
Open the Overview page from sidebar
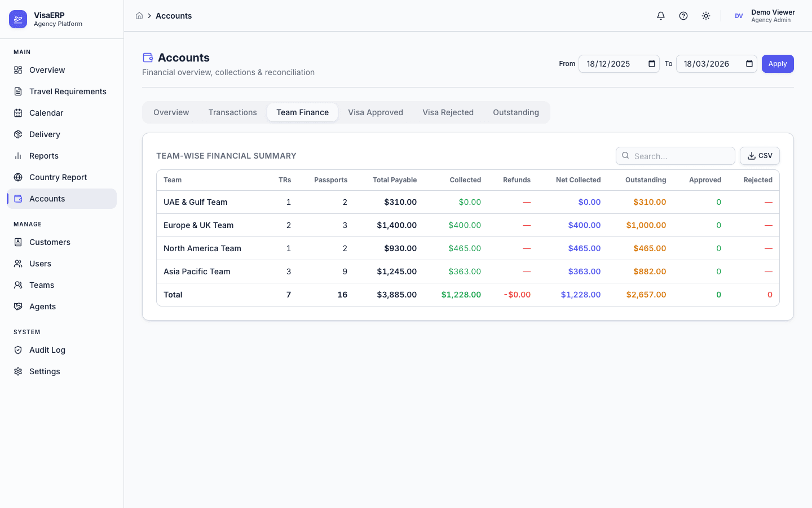pos(47,70)
